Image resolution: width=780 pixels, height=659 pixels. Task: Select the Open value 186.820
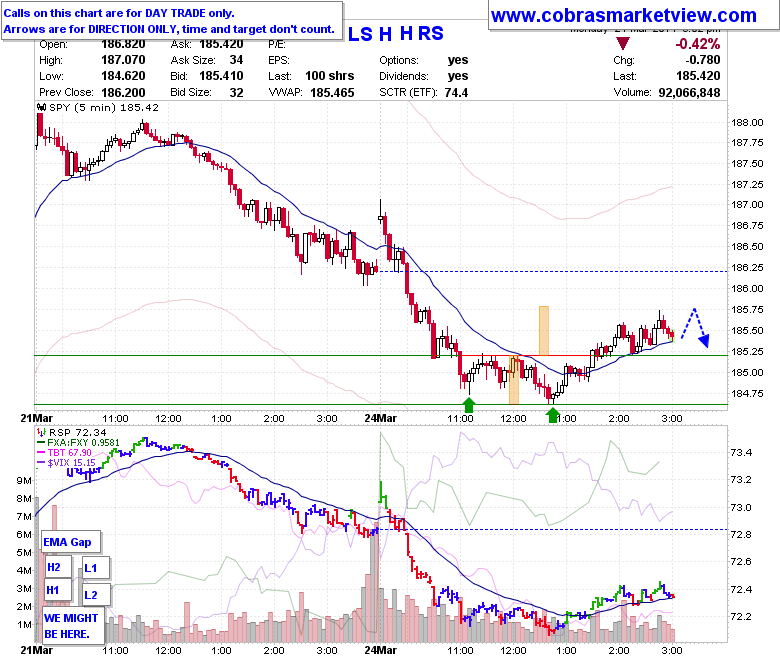point(123,44)
